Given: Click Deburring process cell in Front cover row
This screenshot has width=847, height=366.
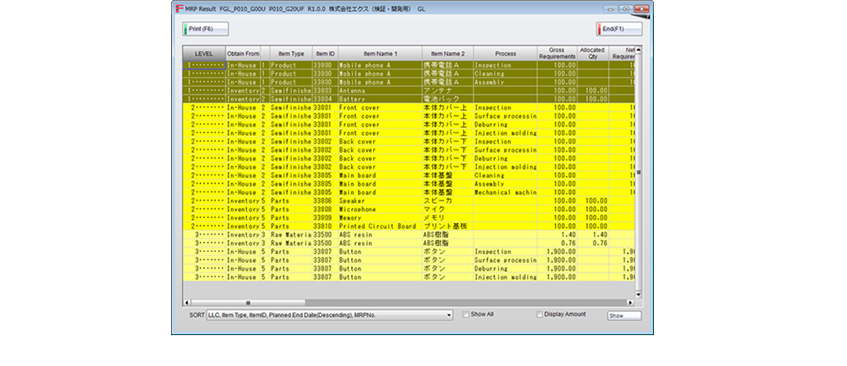Looking at the screenshot, I should [505, 125].
